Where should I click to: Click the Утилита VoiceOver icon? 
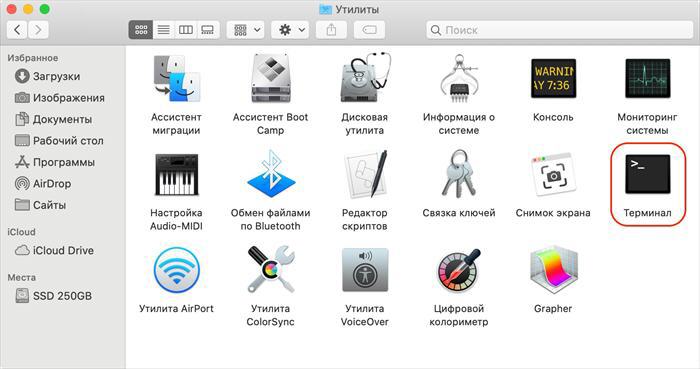365,270
